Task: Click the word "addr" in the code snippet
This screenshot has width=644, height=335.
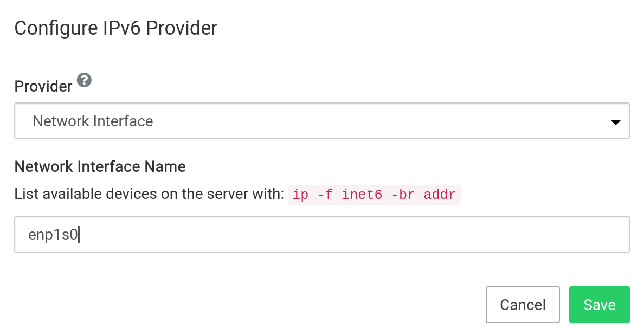Action: coord(440,195)
